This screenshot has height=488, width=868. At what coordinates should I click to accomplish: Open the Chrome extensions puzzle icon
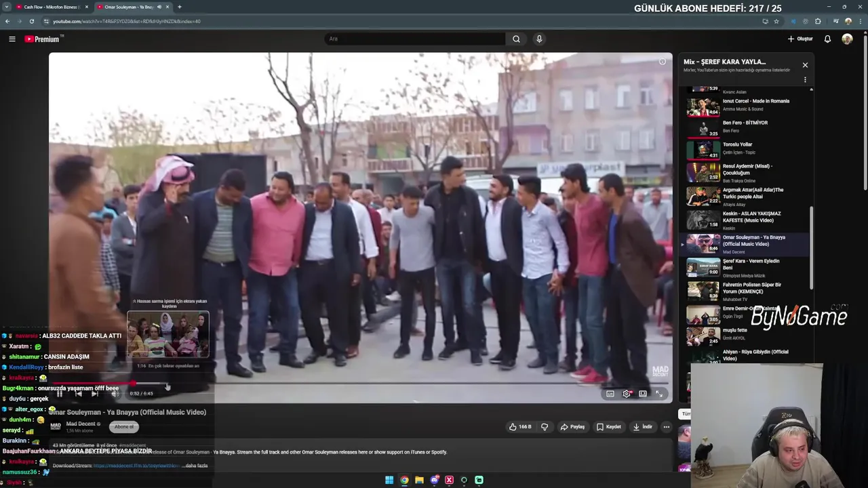click(818, 21)
